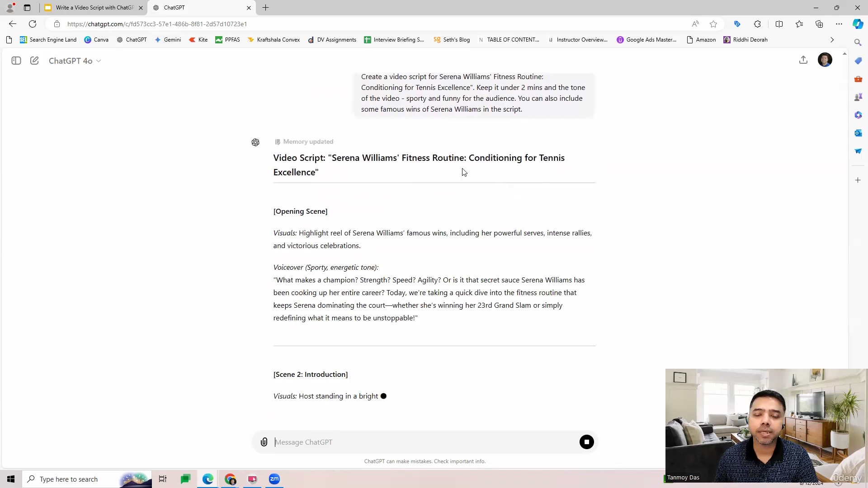Open the Zoom app from taskbar
The image size is (868, 488).
(x=274, y=479)
